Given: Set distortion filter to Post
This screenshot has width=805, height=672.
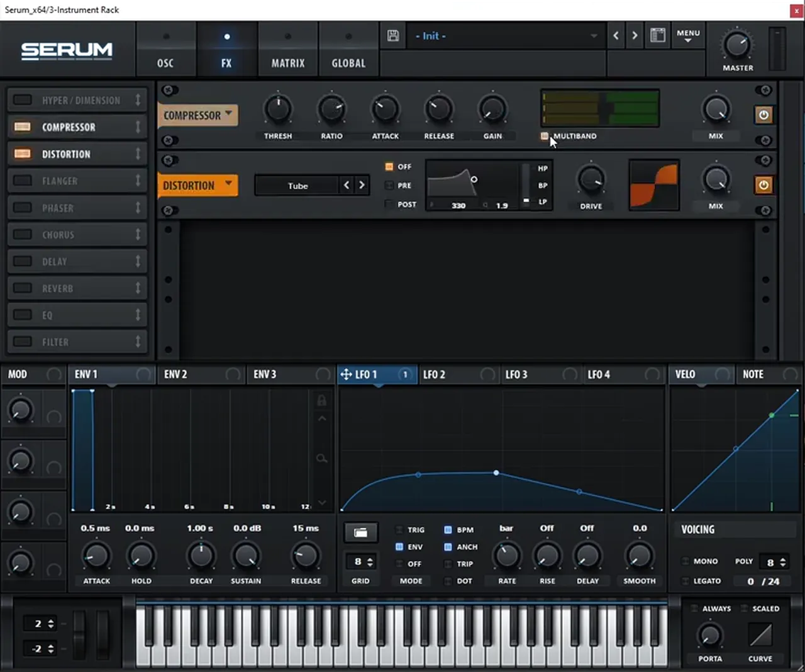Looking at the screenshot, I should 389,204.
